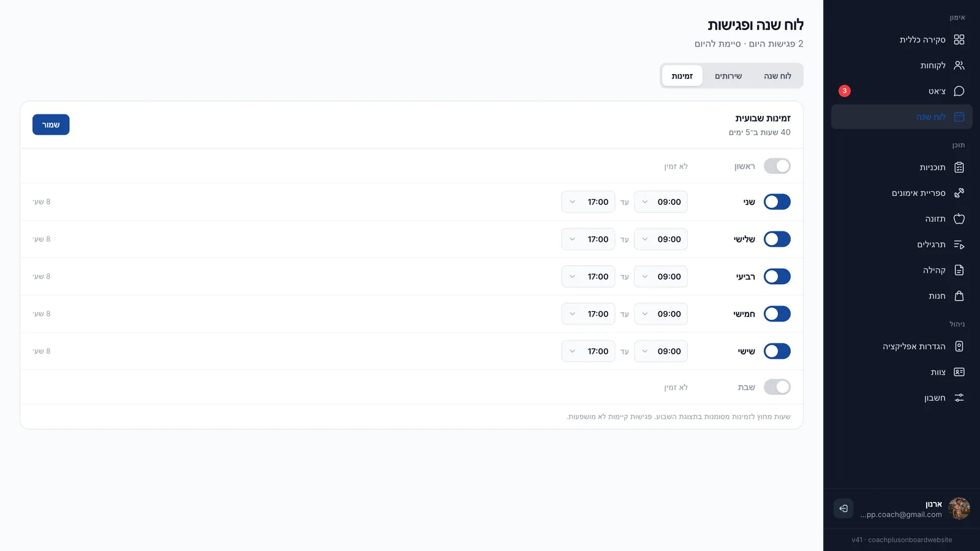Open the שני start time 09:00 dropdown
The height and width of the screenshot is (551, 980).
click(x=661, y=202)
